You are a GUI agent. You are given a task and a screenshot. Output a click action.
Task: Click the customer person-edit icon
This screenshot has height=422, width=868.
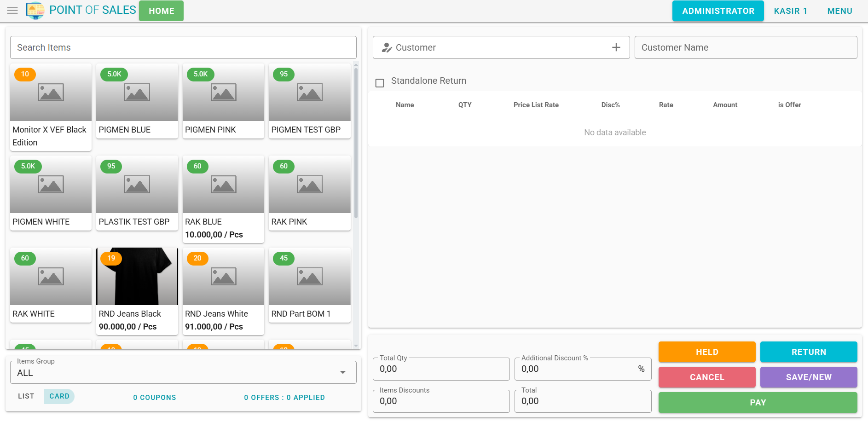point(387,48)
